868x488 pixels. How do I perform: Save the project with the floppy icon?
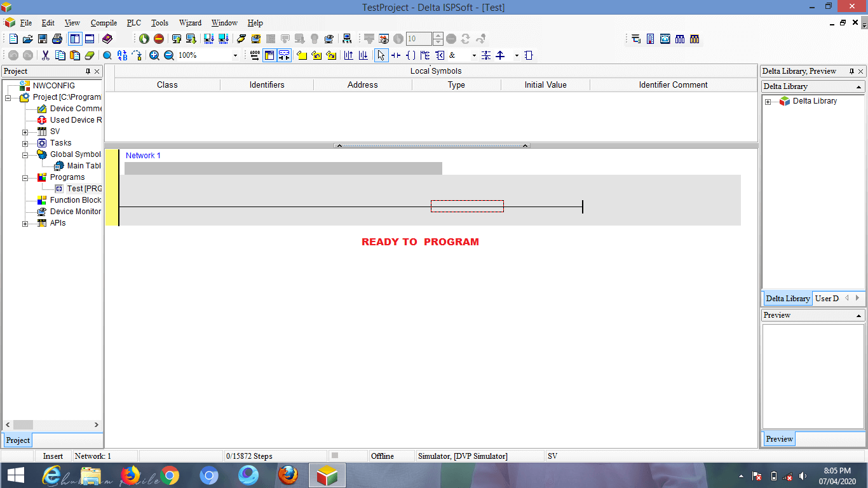43,39
